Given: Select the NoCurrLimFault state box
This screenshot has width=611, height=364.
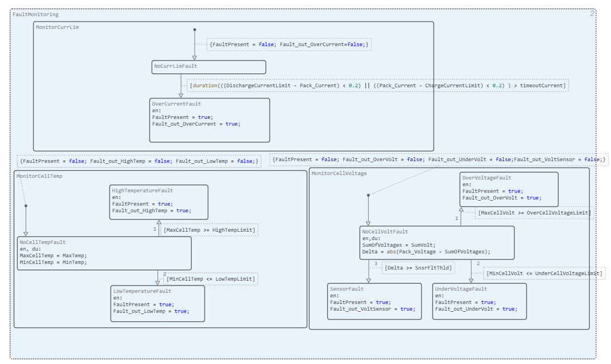Looking at the screenshot, I should [209, 67].
